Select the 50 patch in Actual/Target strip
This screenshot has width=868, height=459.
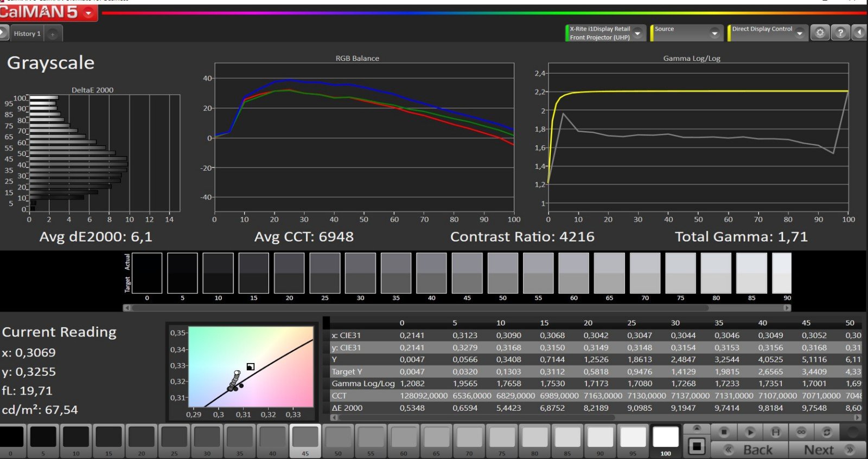click(502, 274)
